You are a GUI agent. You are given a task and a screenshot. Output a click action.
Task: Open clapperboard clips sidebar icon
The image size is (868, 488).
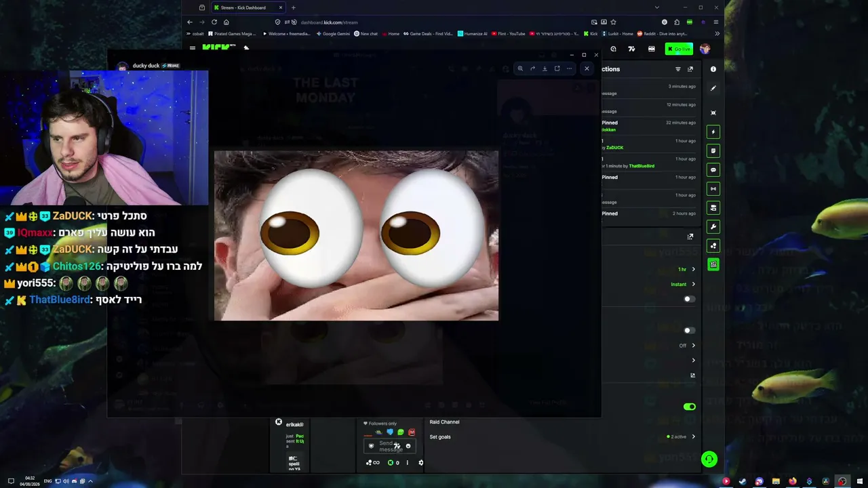[x=713, y=264]
